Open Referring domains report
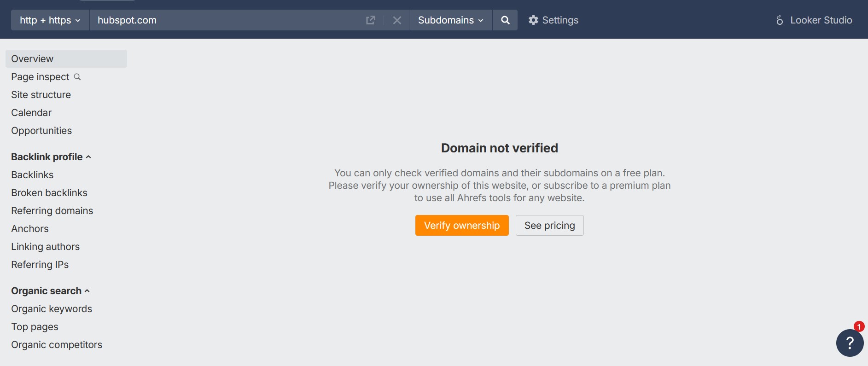868x366 pixels. click(52, 211)
